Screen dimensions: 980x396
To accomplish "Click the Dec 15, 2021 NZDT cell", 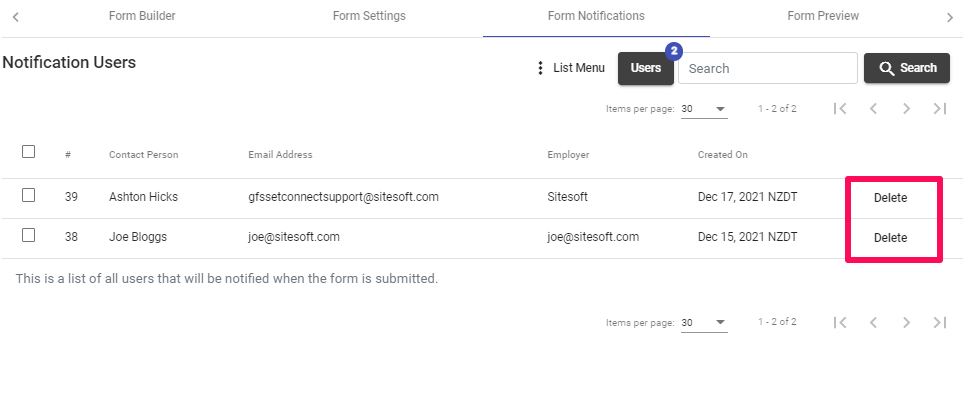I will coord(748,237).
